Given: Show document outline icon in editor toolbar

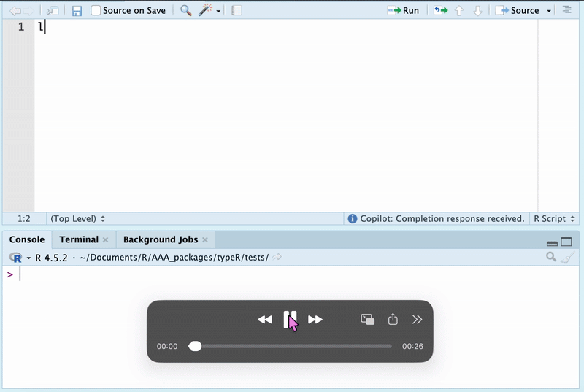Looking at the screenshot, I should click(x=567, y=11).
